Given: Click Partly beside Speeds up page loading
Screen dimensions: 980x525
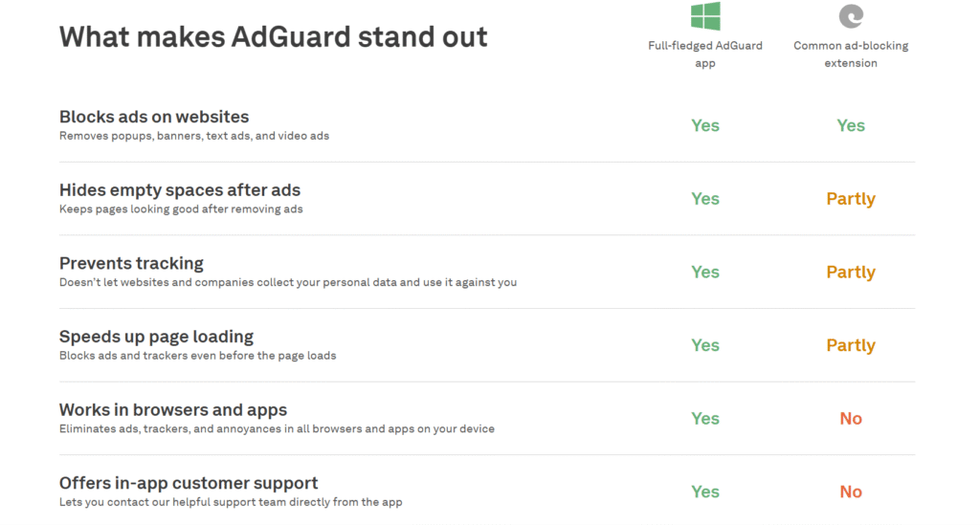Looking at the screenshot, I should tap(851, 345).
